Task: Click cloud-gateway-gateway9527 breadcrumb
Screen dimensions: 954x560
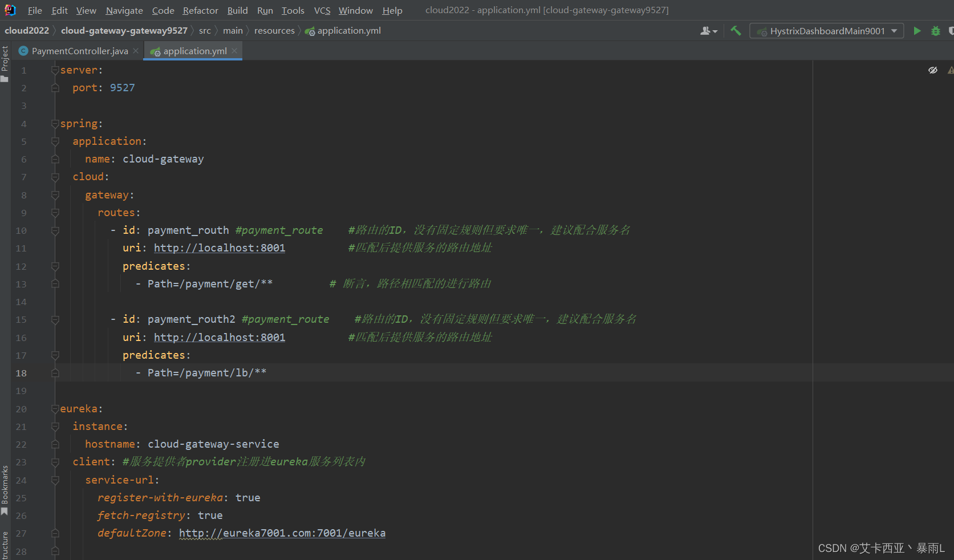Action: pos(124,30)
